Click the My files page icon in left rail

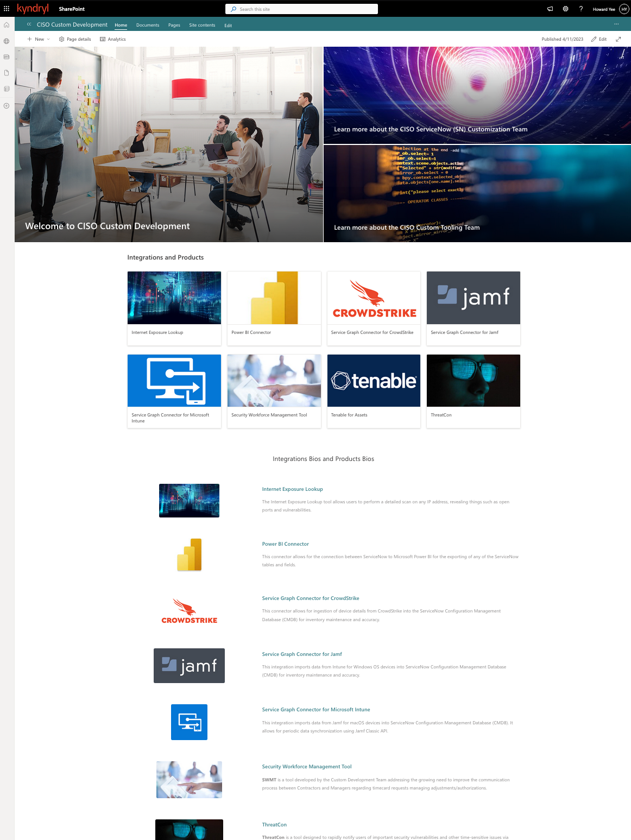(7, 73)
